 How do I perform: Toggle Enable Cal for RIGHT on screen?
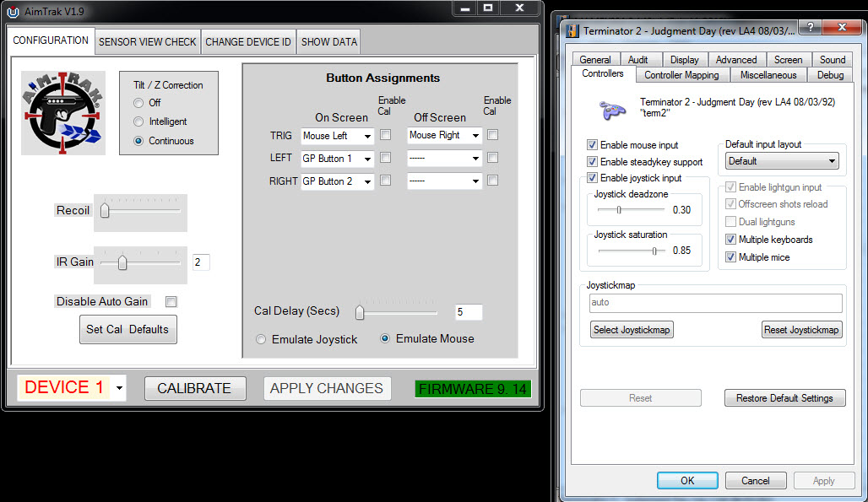pyautogui.click(x=385, y=181)
